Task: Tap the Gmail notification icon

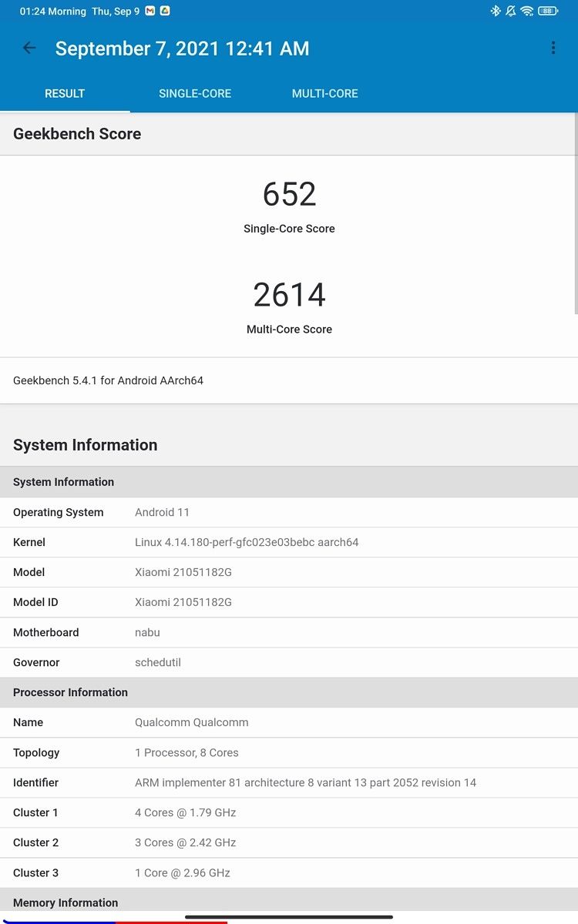Action: point(150,11)
